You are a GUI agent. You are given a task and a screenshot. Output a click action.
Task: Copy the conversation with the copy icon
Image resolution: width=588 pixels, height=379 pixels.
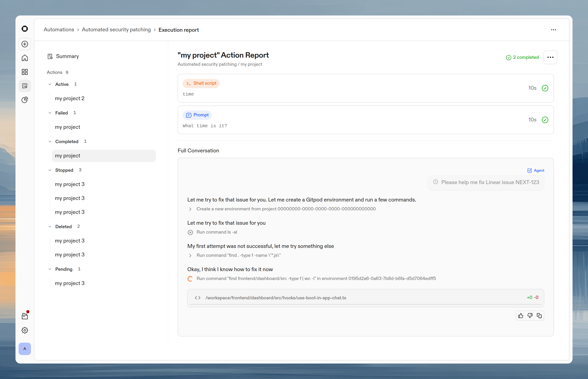click(x=539, y=316)
